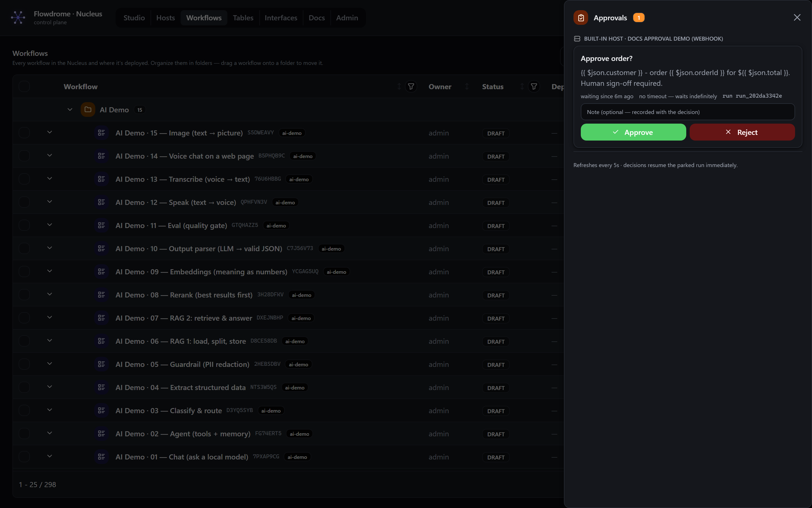Open the Workflow column filter icon
This screenshot has height=508, width=812.
click(x=411, y=87)
